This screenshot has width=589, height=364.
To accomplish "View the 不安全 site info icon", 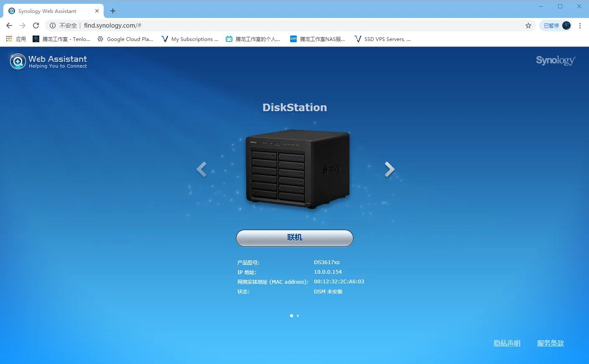I will click(x=53, y=25).
